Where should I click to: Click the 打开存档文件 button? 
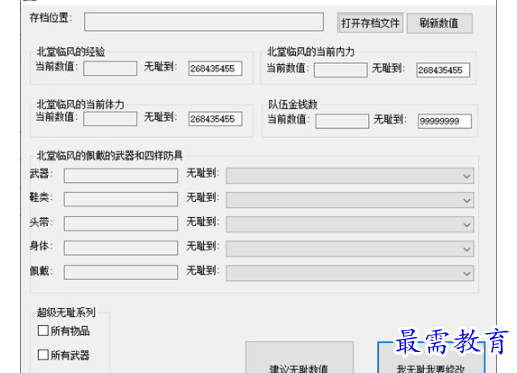[x=370, y=23]
